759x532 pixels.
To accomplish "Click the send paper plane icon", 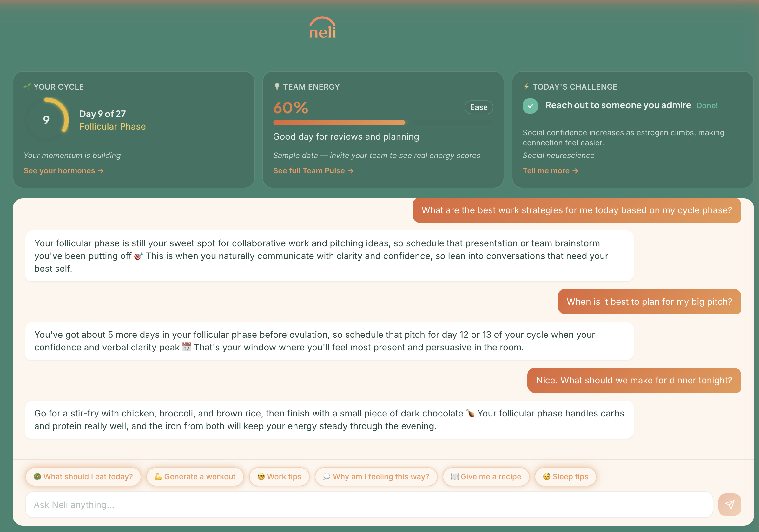I will tap(730, 504).
